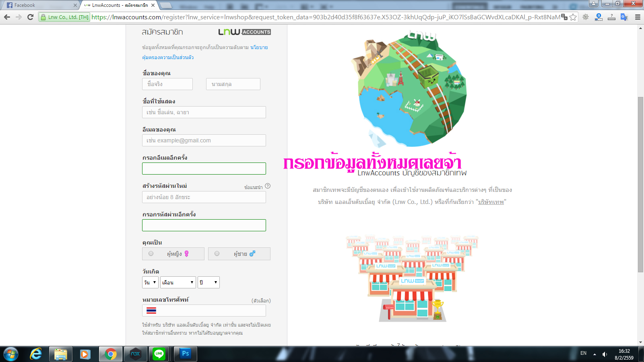The width and height of the screenshot is (644, 362).
Task: Open the translate page icon in address bar
Action: [564, 17]
